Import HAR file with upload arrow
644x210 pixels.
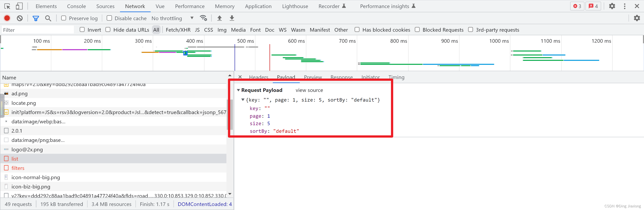pos(219,18)
